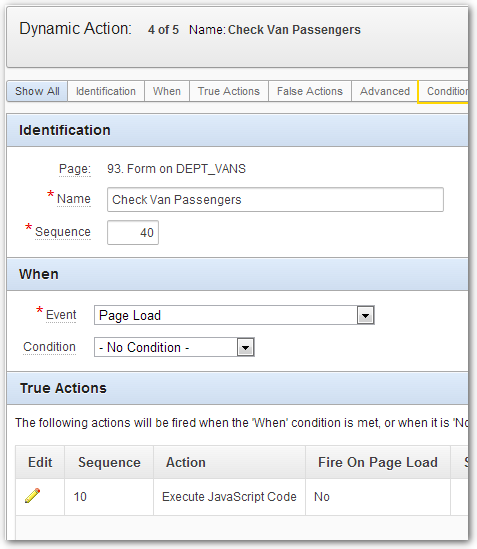Image resolution: width=477 pixels, height=549 pixels.
Task: Switch to the Advanced tab
Action: (x=385, y=91)
